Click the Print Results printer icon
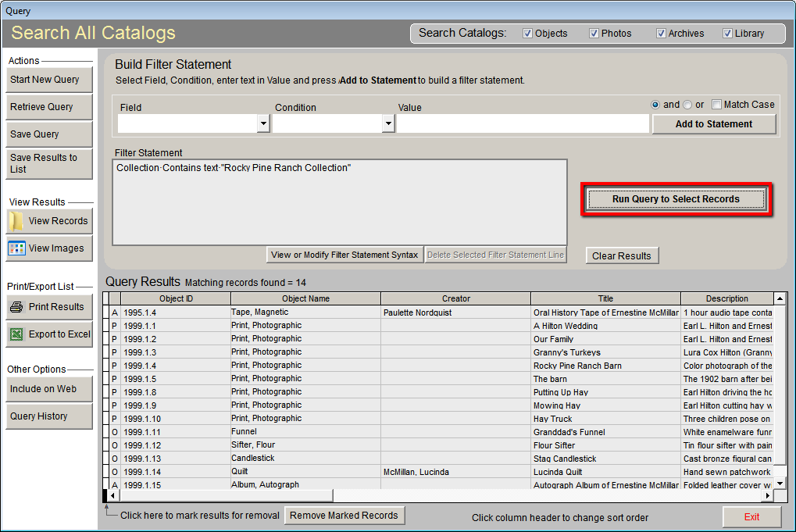Viewport: 796px width, 532px height. pyautogui.click(x=16, y=307)
